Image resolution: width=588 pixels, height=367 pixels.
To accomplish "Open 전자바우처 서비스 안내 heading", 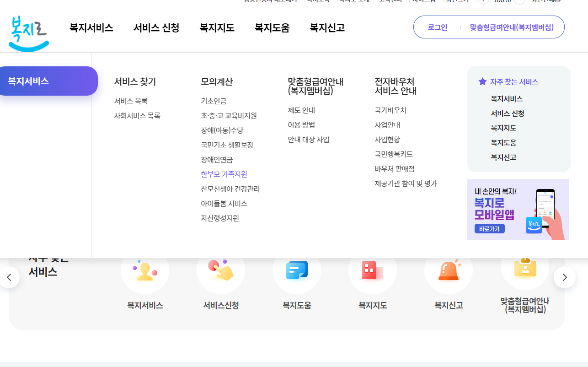I will (396, 86).
